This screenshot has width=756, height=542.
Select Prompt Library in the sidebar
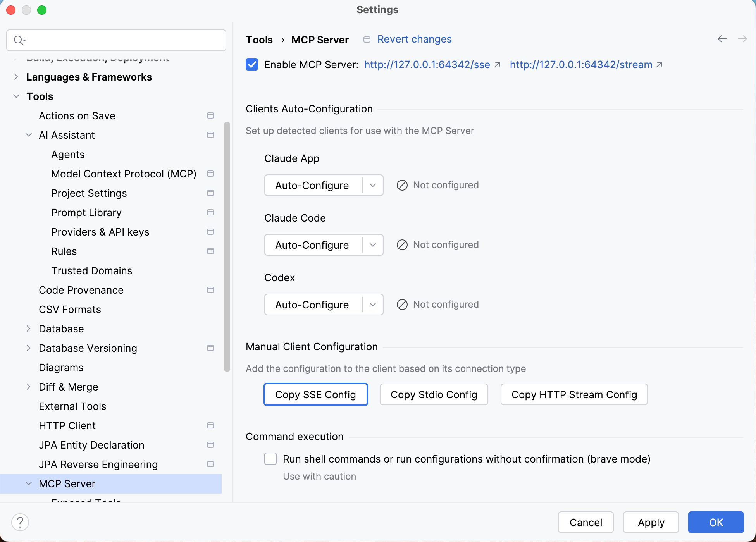click(86, 212)
